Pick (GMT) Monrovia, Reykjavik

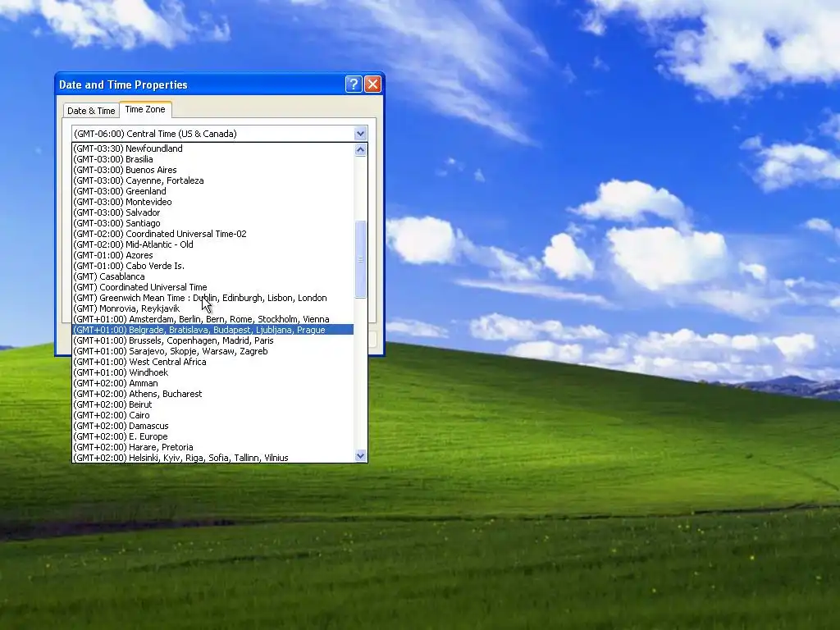pos(212,308)
